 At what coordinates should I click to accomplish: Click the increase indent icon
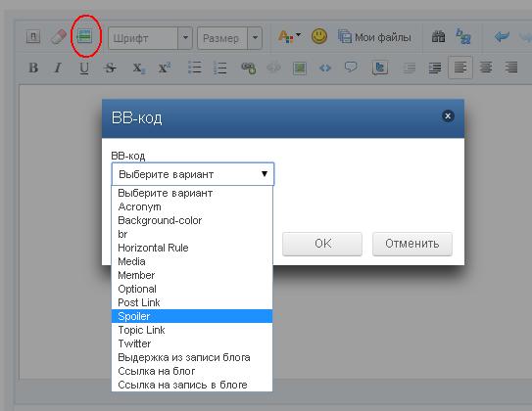point(435,68)
